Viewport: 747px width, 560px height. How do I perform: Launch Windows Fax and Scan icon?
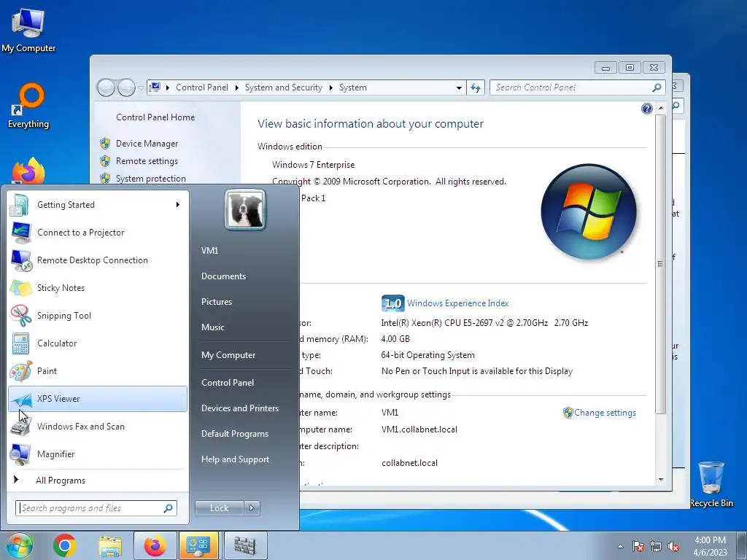[20, 427]
